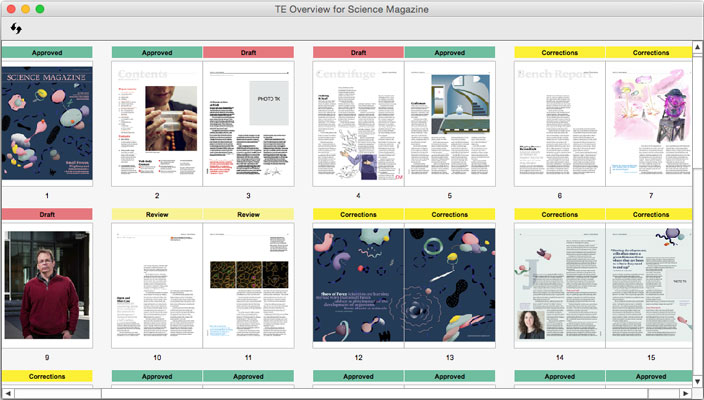Image resolution: width=704 pixels, height=400 pixels.
Task: Click Approved label below page 11
Action: click(x=248, y=376)
